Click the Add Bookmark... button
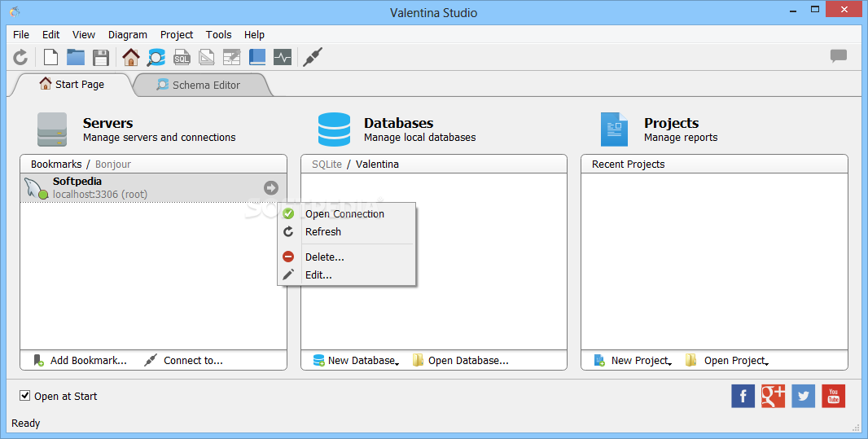Screen dimensions: 868x439 (81, 360)
